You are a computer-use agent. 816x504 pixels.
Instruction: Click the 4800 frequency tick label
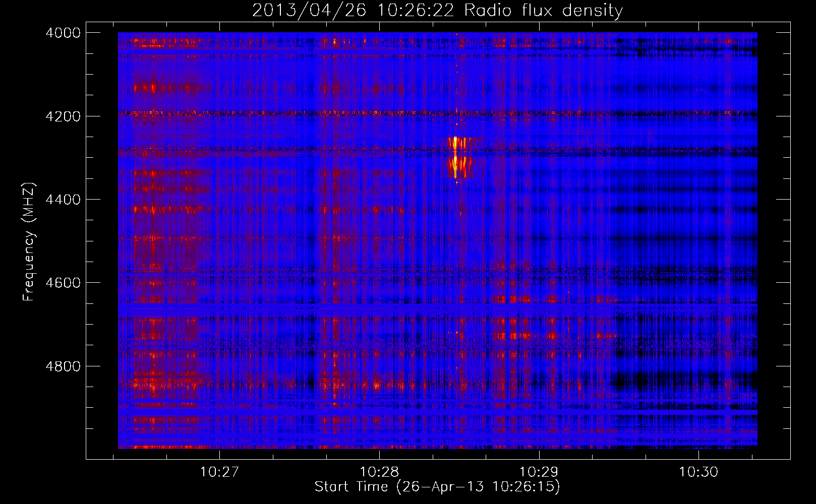coord(63,366)
